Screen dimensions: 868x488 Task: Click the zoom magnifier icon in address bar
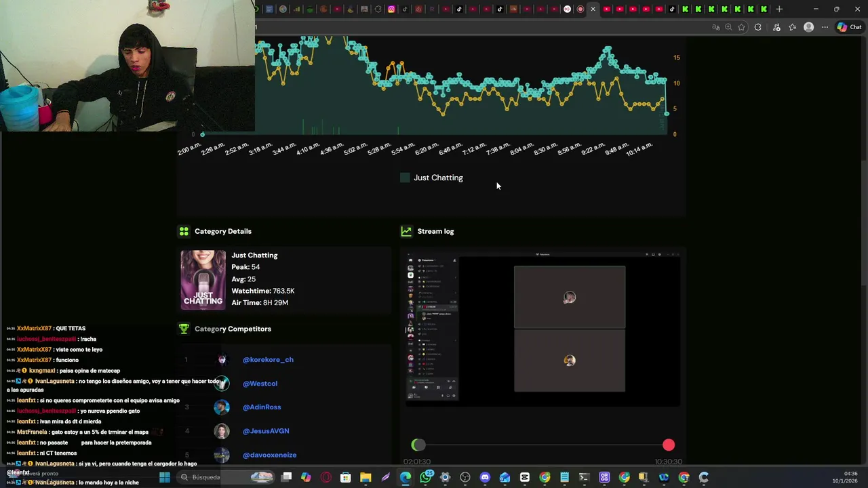(729, 27)
